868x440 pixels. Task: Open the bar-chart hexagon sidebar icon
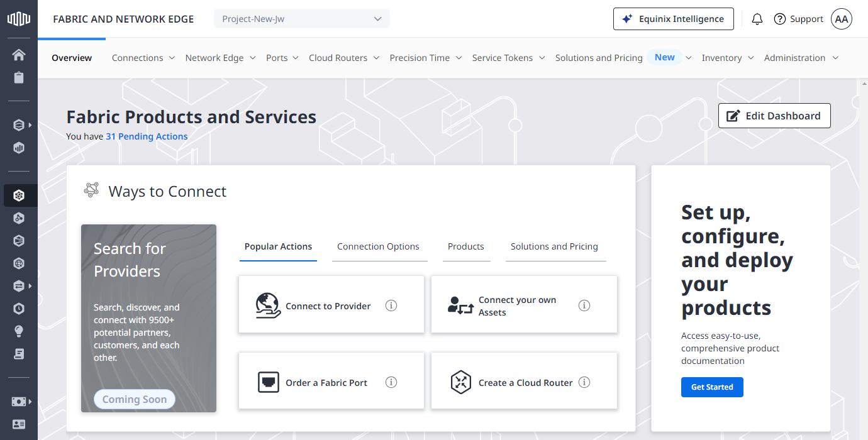(x=19, y=148)
